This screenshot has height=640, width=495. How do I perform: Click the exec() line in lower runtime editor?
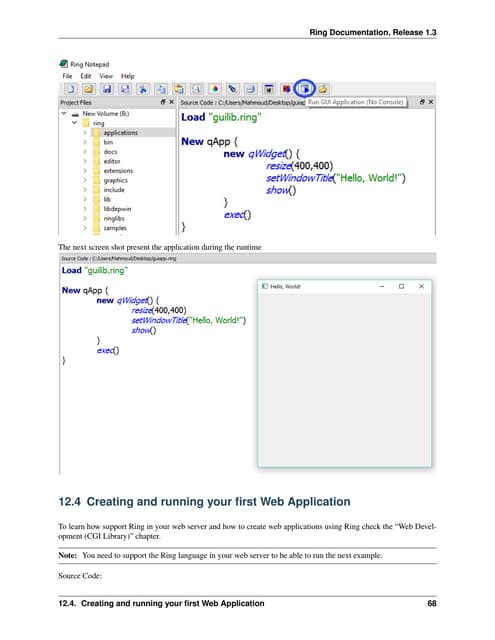point(108,350)
